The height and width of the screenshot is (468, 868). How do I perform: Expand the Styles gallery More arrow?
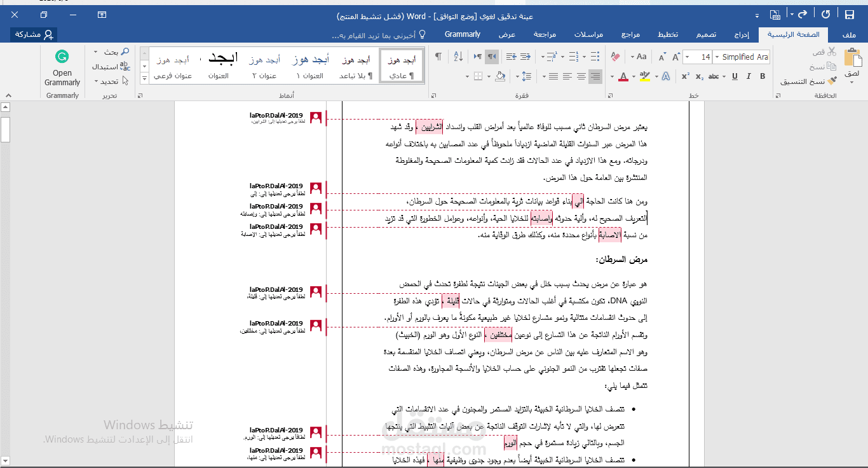click(x=144, y=78)
